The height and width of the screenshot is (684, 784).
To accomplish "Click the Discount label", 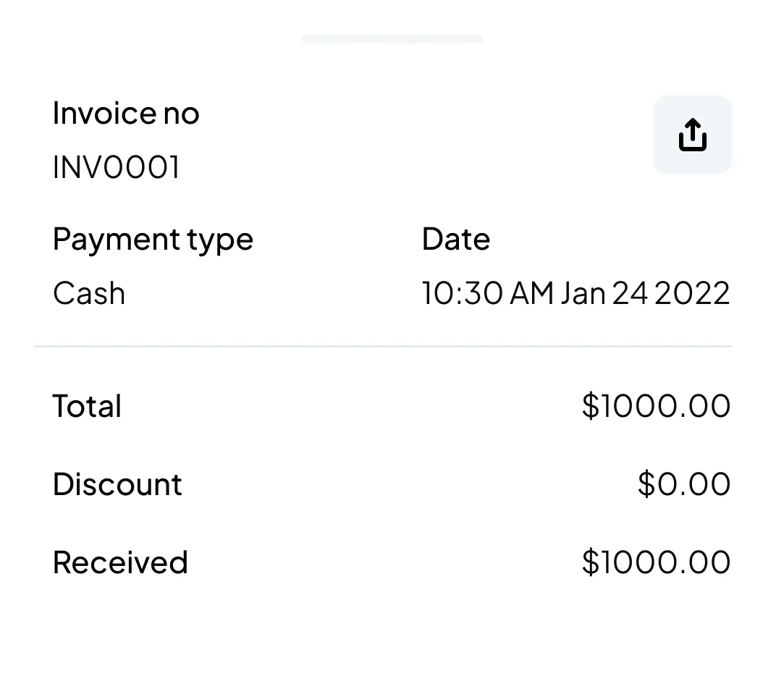I will (x=117, y=484).
